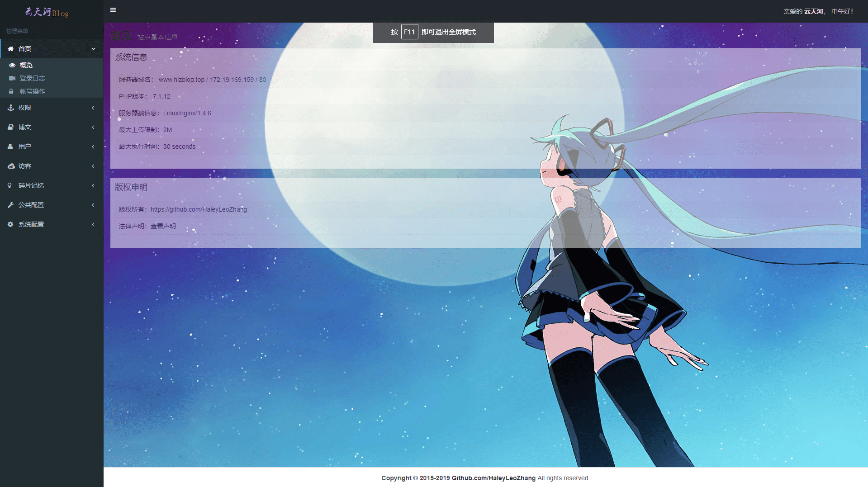Select the 公共配置 menu item
This screenshot has width=868, height=487.
click(x=52, y=205)
